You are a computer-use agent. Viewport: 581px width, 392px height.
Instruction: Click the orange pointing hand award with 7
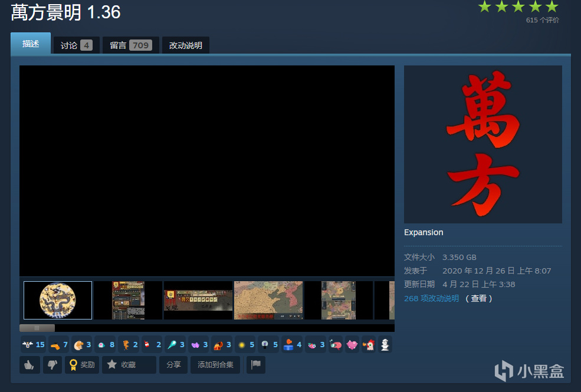[59, 345]
